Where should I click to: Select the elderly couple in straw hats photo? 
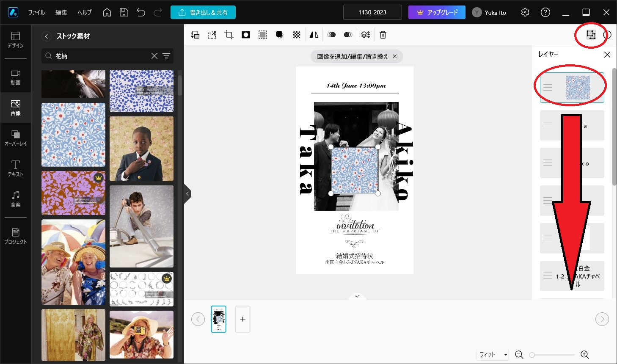pyautogui.click(x=73, y=262)
